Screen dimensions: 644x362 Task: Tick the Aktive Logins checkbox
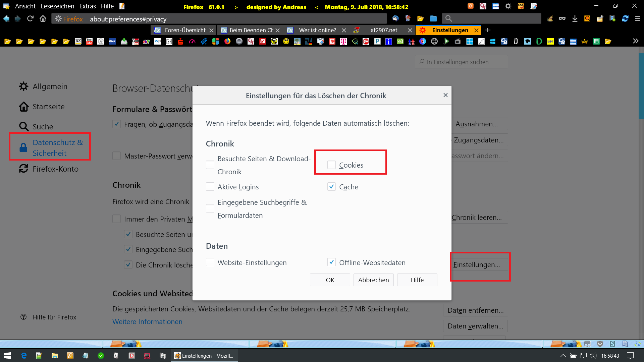(x=210, y=187)
